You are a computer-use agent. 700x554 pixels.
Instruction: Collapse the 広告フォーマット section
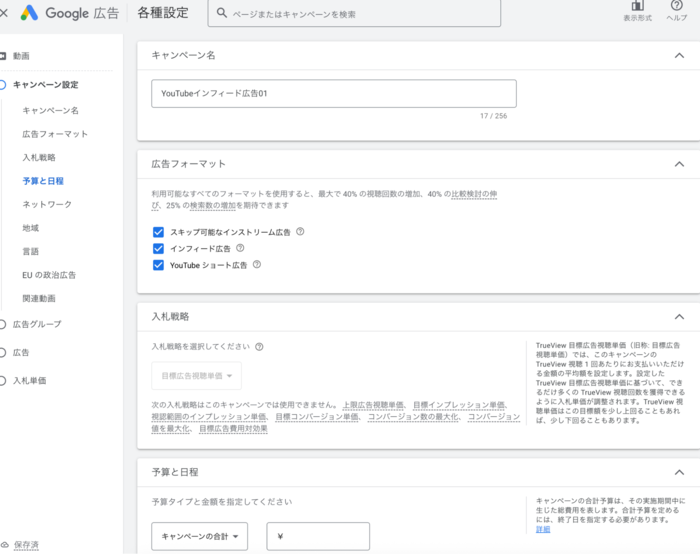click(679, 164)
